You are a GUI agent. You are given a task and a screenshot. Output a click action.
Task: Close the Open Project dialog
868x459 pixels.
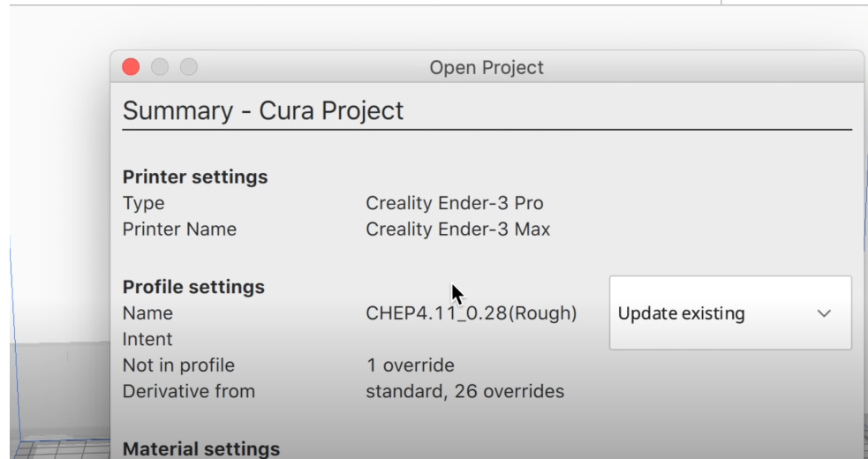point(131,67)
